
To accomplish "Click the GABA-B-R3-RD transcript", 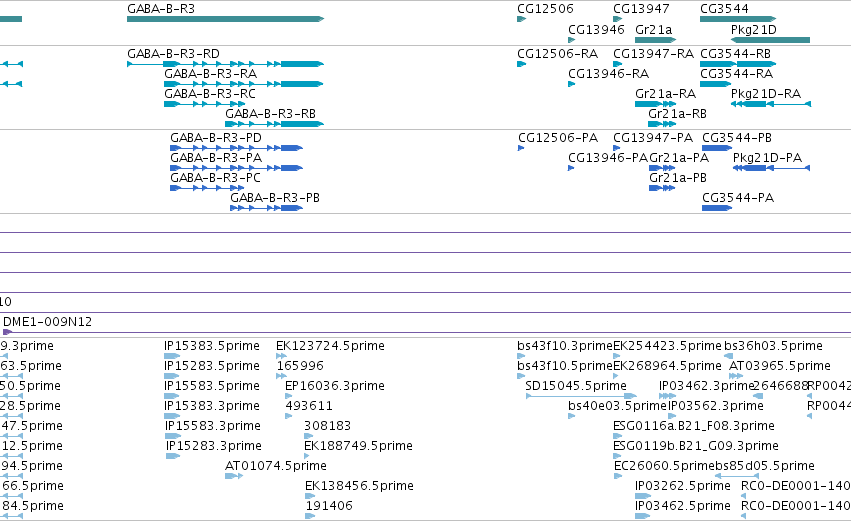I will point(225,64).
